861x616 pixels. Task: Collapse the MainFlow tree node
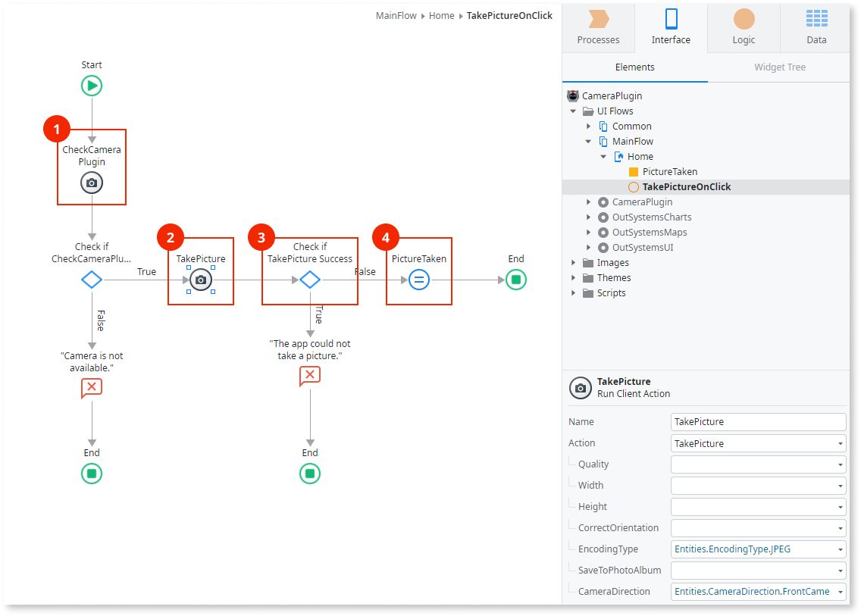point(588,141)
